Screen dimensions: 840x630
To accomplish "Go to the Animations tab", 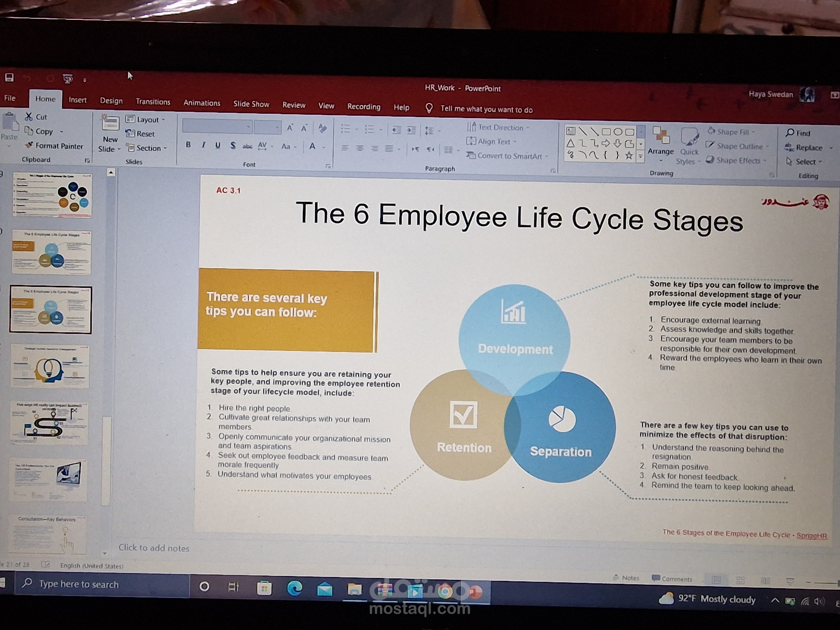I will point(202,103).
